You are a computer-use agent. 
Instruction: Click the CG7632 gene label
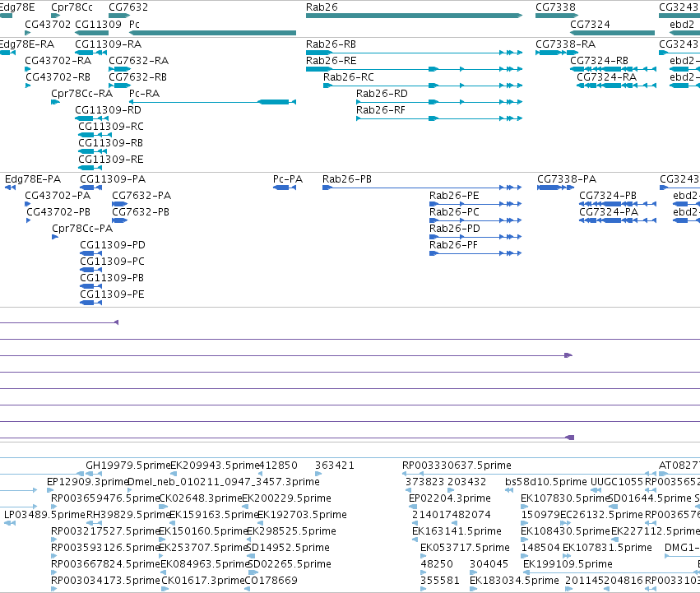[128, 7]
